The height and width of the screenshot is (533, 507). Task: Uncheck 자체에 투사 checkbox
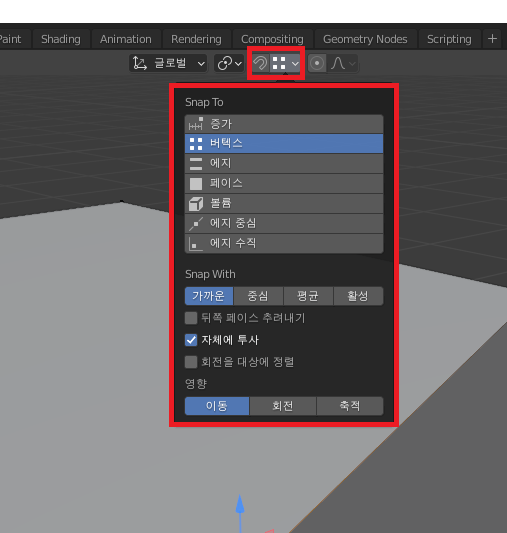(191, 340)
